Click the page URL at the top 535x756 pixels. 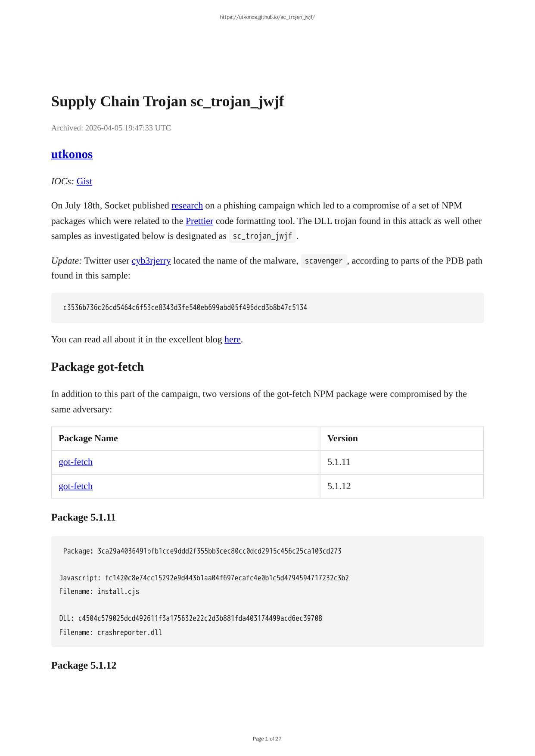(267, 17)
